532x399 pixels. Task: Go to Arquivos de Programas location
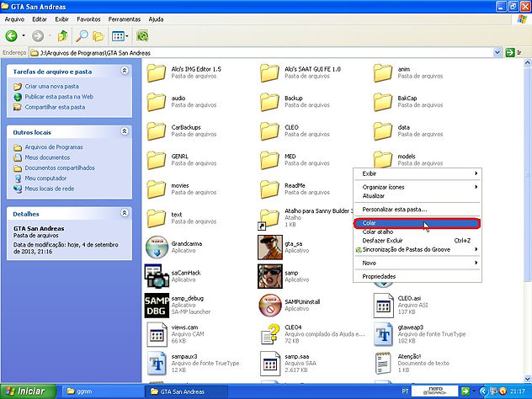pyautogui.click(x=54, y=147)
